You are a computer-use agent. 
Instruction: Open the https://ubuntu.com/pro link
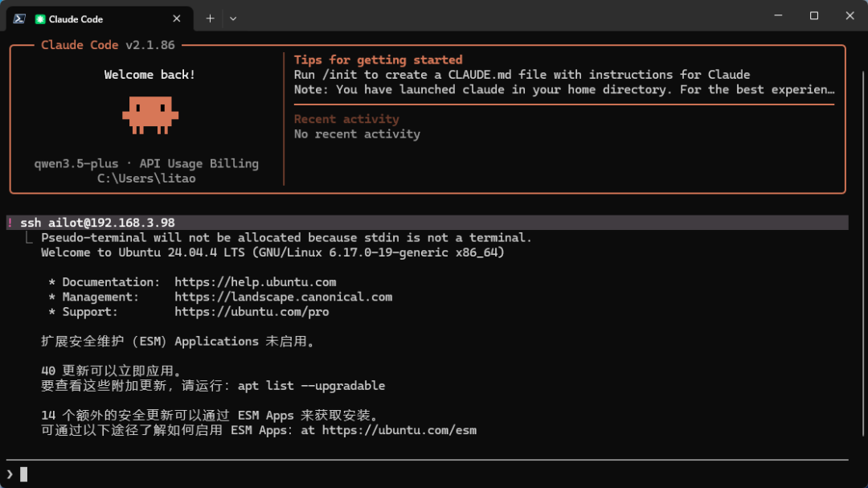click(x=252, y=312)
